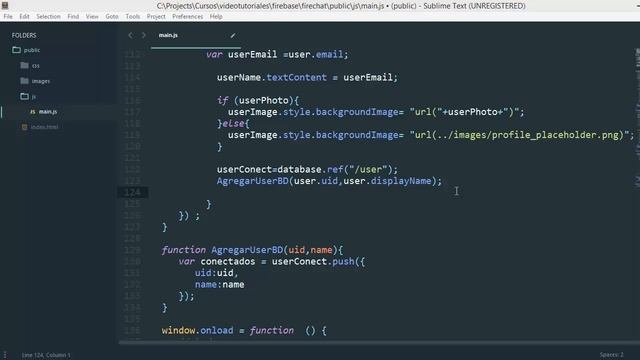Click the '}else{' keyword line
Viewport: 640px width, 360px height.
233,123
